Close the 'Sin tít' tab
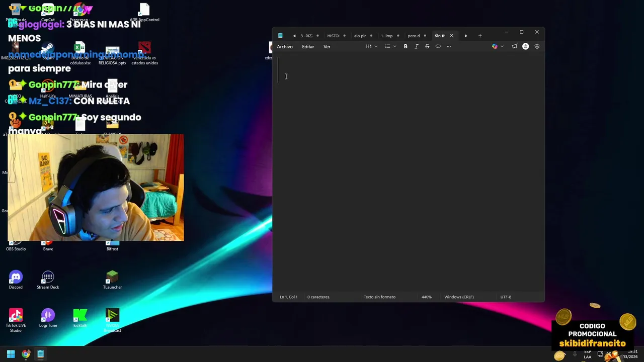 click(x=451, y=36)
